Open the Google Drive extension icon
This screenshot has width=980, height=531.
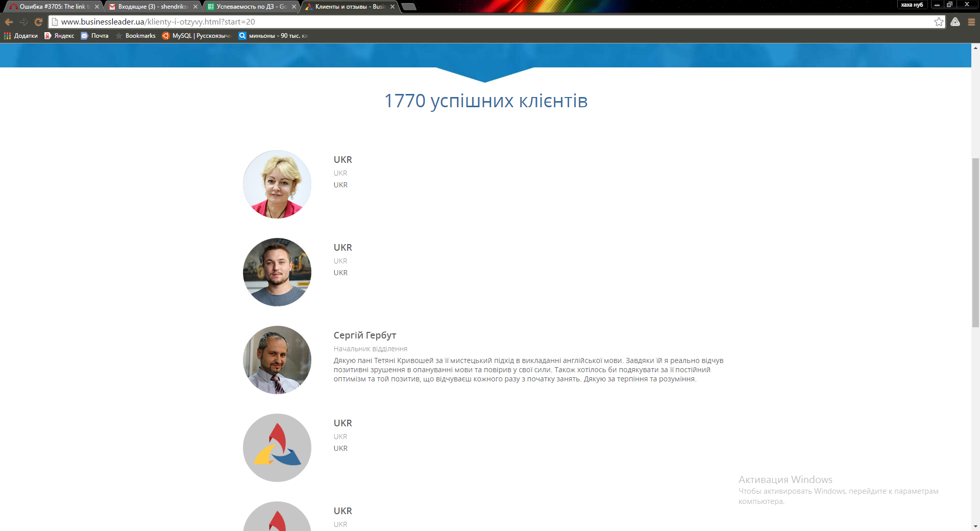point(955,22)
